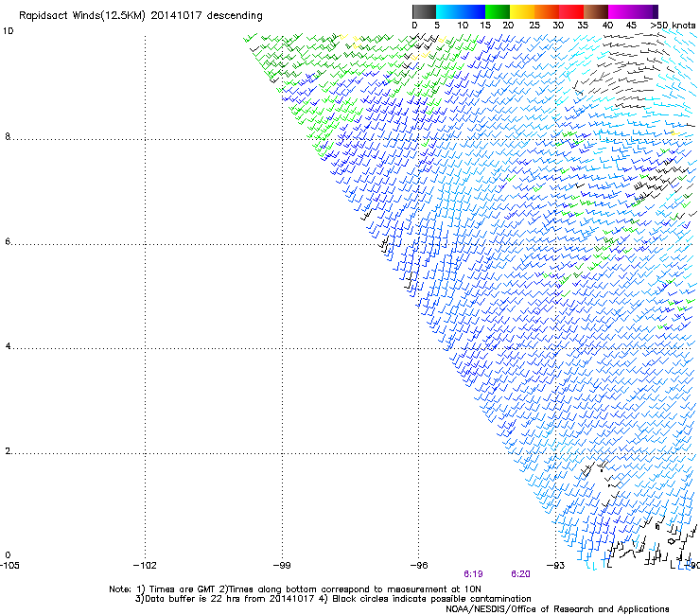Pick the magenta 40-45 knots color segment
Screen dimensions: 700x615
(621, 11)
